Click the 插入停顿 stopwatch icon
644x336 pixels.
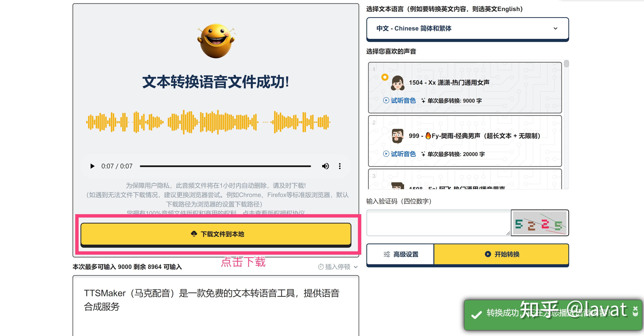(x=321, y=267)
